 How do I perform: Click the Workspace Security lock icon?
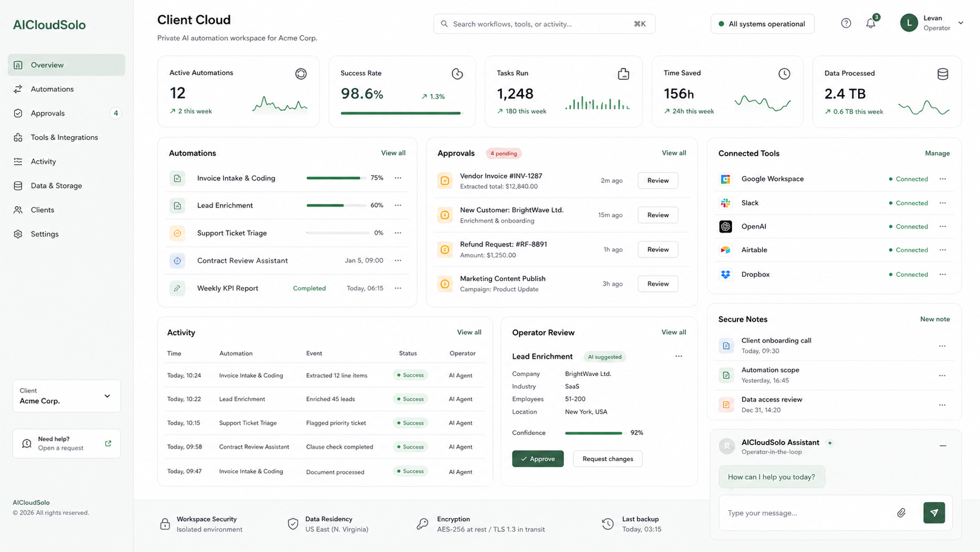tap(165, 524)
